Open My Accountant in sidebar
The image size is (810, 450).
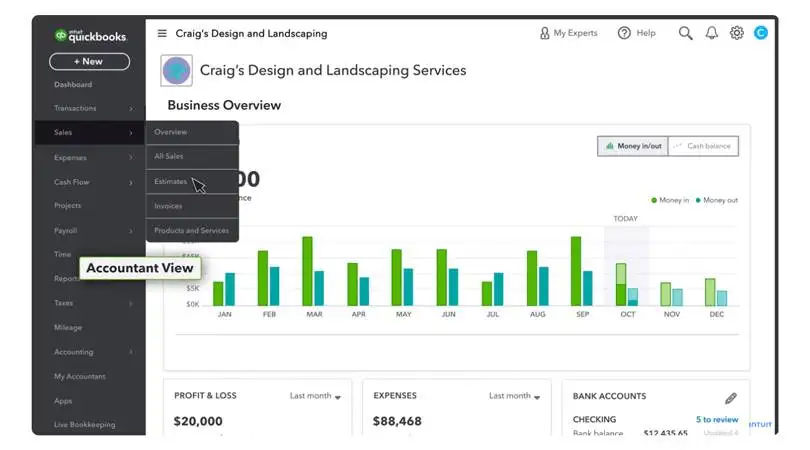click(x=80, y=377)
